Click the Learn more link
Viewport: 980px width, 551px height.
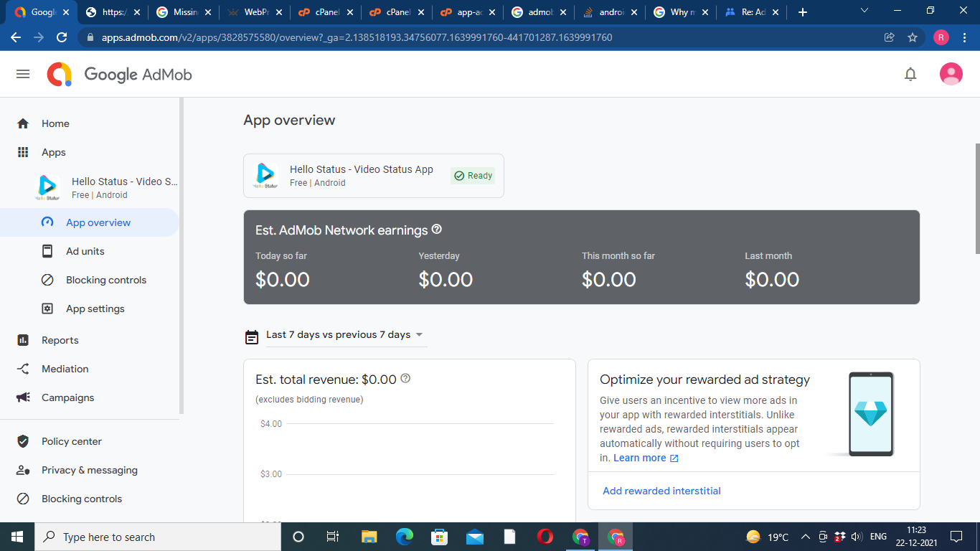[x=646, y=458]
